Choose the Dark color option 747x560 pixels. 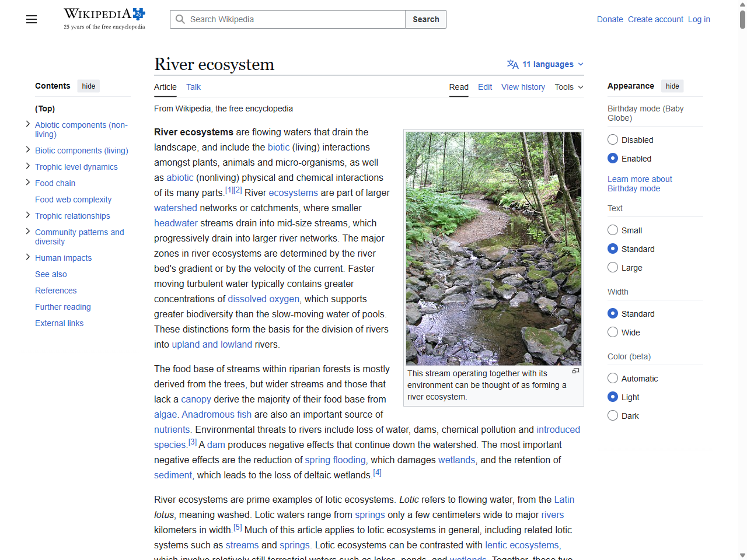point(613,416)
